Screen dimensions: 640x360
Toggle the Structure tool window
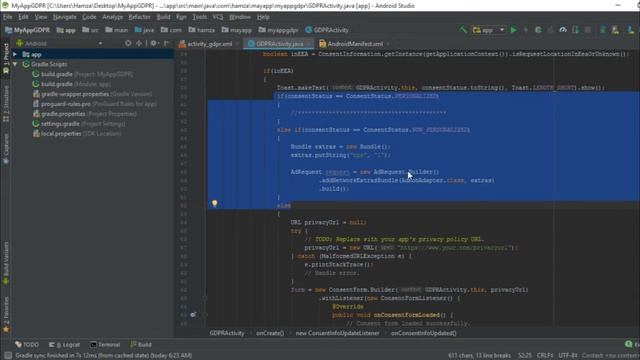6,103
